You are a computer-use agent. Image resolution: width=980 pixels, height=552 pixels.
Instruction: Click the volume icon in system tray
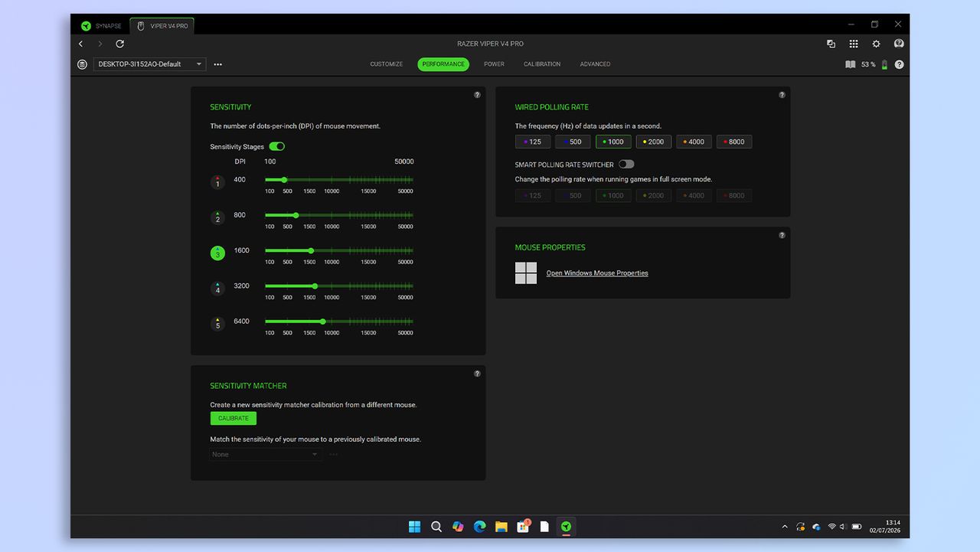point(843,527)
